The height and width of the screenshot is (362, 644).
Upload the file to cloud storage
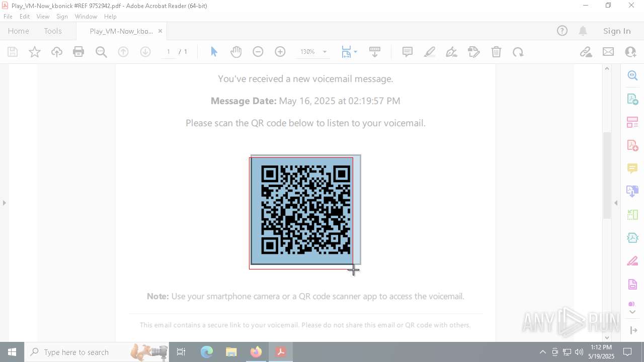[x=57, y=52]
